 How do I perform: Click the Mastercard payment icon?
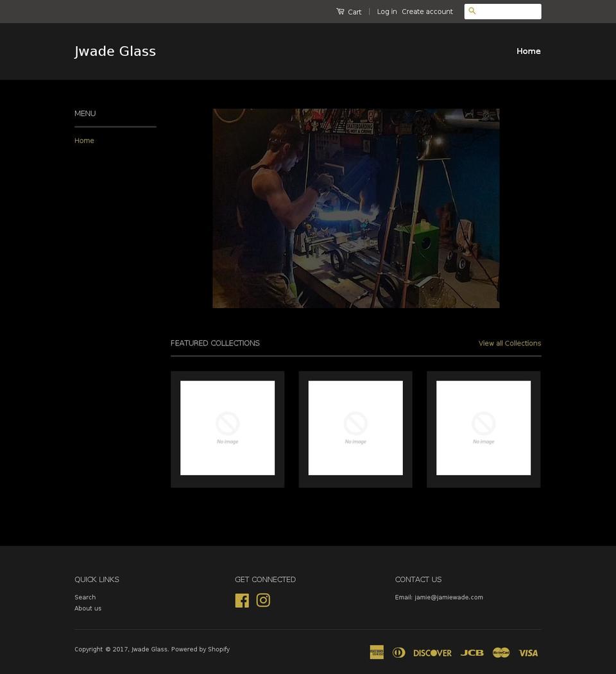(501, 652)
